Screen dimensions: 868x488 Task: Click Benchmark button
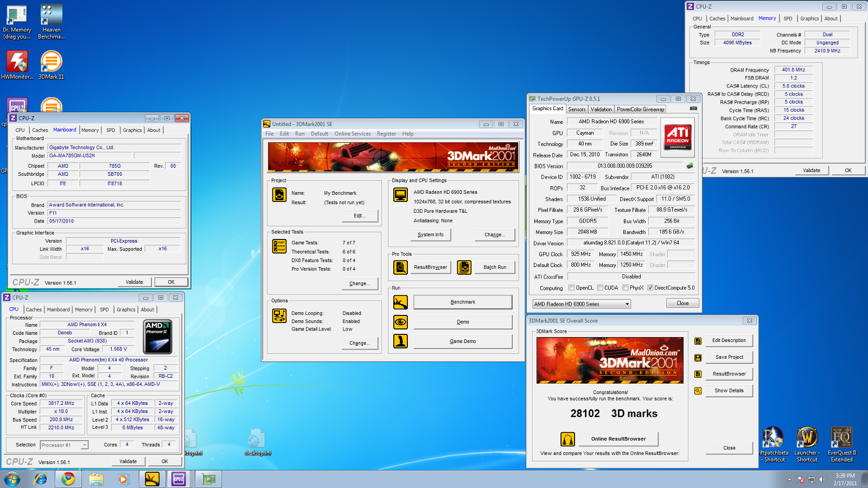tap(463, 302)
